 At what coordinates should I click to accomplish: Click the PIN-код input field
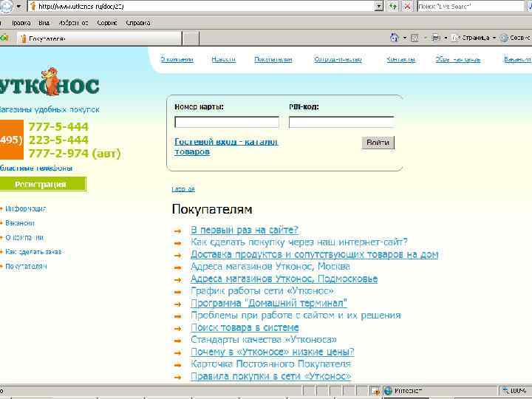(341, 122)
